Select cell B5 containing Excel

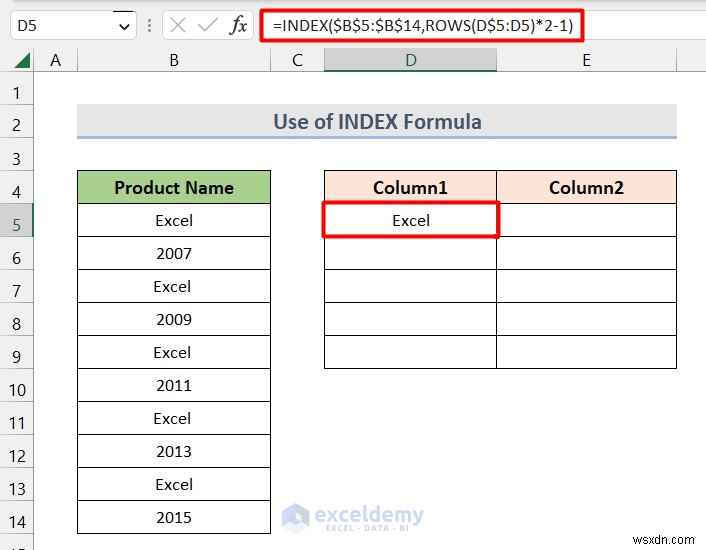click(x=174, y=220)
